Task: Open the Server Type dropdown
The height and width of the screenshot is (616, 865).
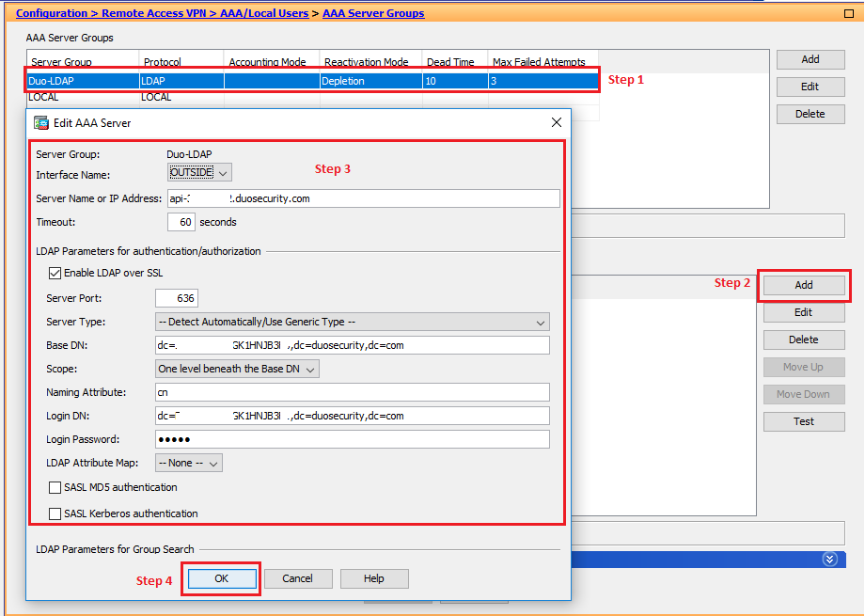Action: (353, 322)
